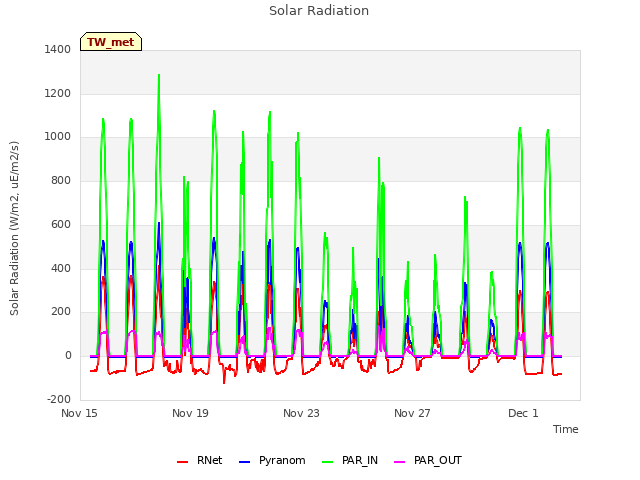
Task: Toggle the PAR_IN legend entry
Action: 350,460
